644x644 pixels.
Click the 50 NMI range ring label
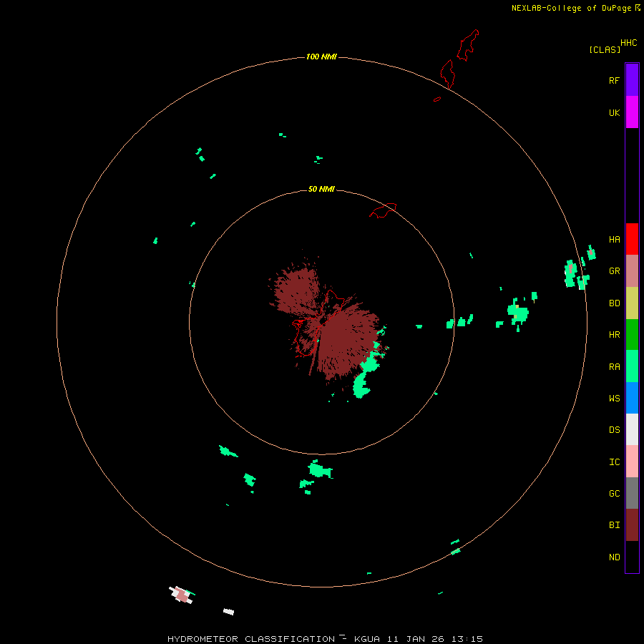[x=321, y=189]
